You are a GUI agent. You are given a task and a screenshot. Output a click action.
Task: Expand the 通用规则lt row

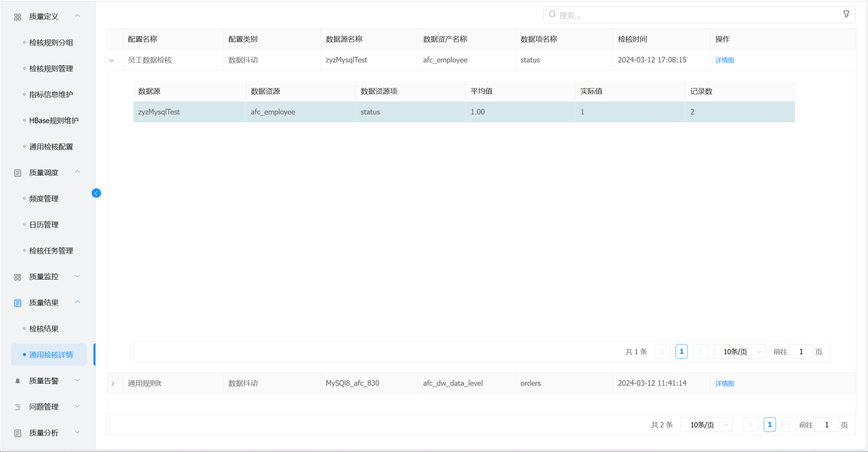coord(113,384)
